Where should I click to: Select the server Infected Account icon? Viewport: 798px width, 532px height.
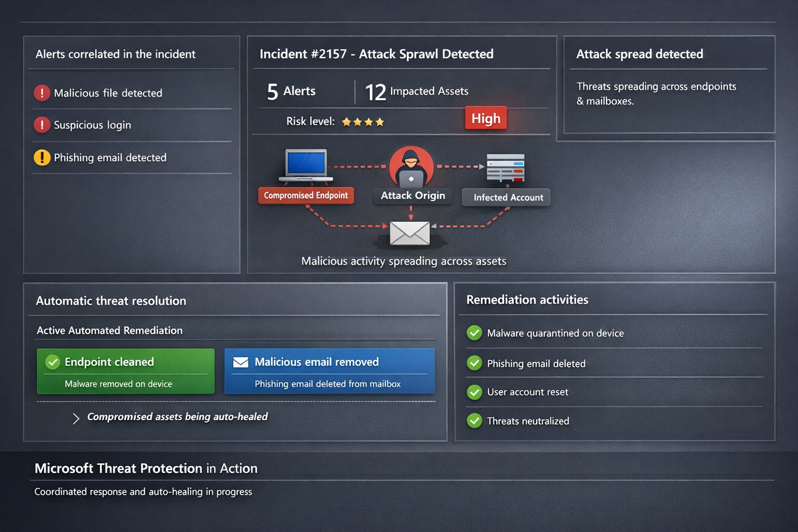pyautogui.click(x=506, y=167)
